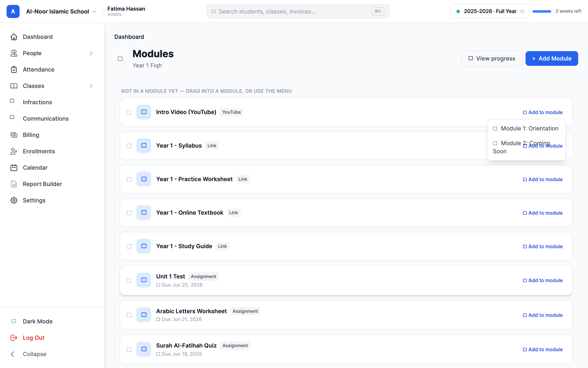Screen dimensions: 588x368
Task: Check the Arabic Letters Worksheet row checkbox
Action: pyautogui.click(x=129, y=315)
